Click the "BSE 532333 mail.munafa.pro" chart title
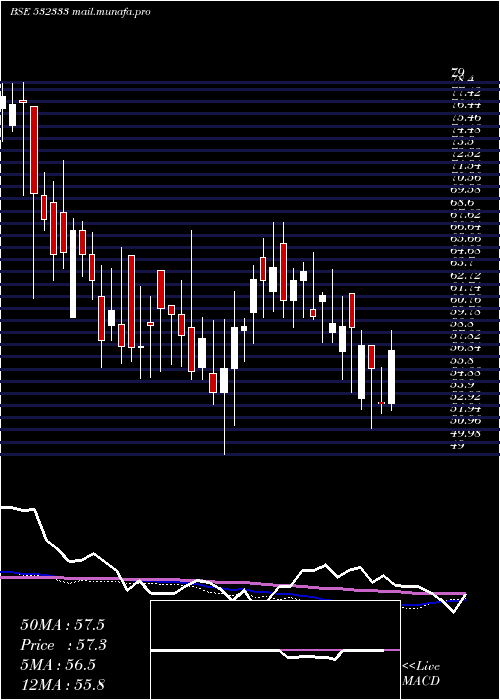The width and height of the screenshot is (500, 700). pos(80,12)
